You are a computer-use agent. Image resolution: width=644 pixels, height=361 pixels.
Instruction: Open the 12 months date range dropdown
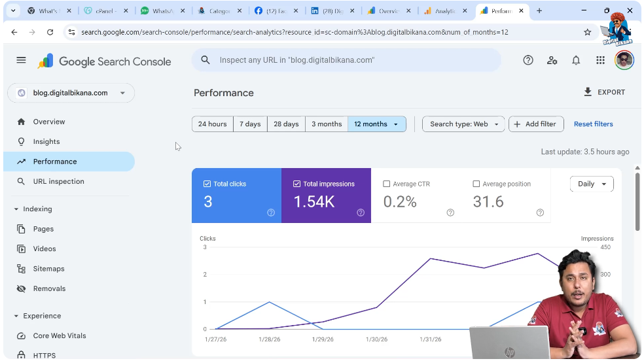[376, 124]
